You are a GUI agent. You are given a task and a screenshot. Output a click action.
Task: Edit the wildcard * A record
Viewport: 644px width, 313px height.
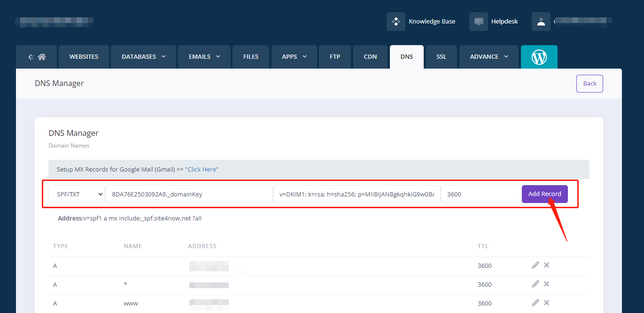tap(535, 284)
